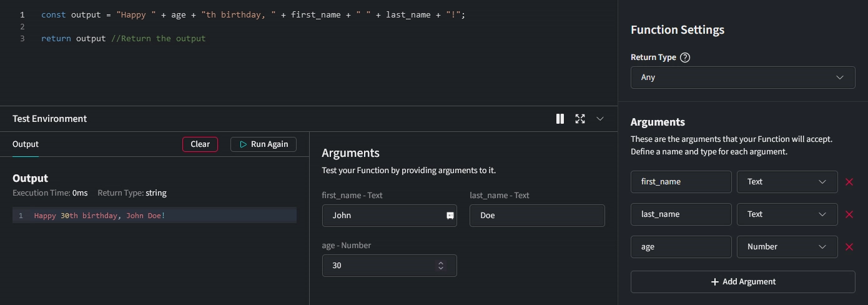
Task: Open type dropdown for last_name argument
Action: tap(787, 214)
